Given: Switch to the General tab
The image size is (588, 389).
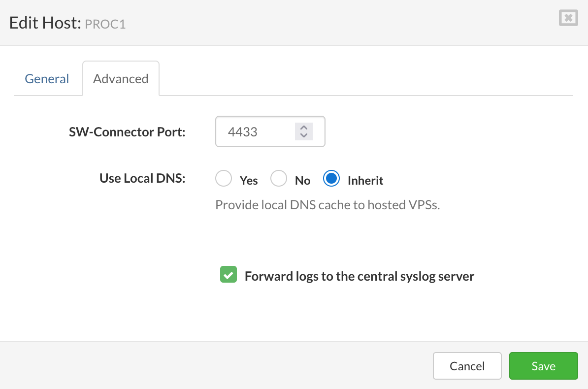Looking at the screenshot, I should (x=47, y=78).
